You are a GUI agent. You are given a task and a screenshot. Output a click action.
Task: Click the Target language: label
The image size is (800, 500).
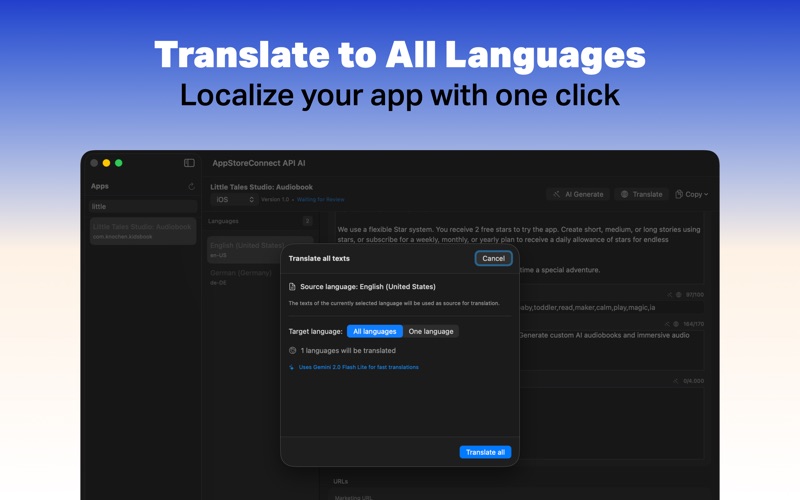coord(315,332)
